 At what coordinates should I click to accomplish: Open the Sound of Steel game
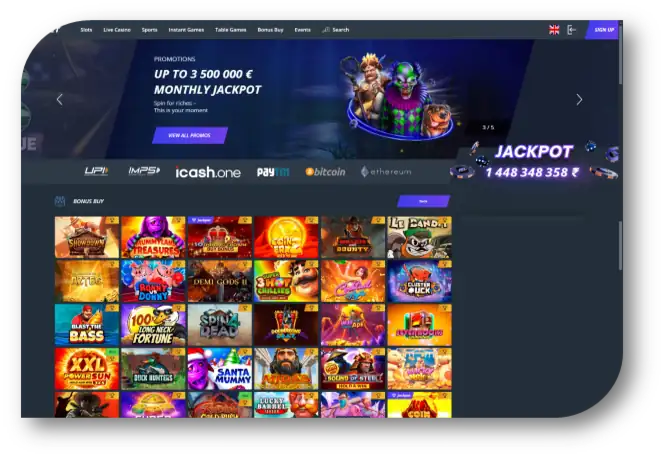click(353, 369)
